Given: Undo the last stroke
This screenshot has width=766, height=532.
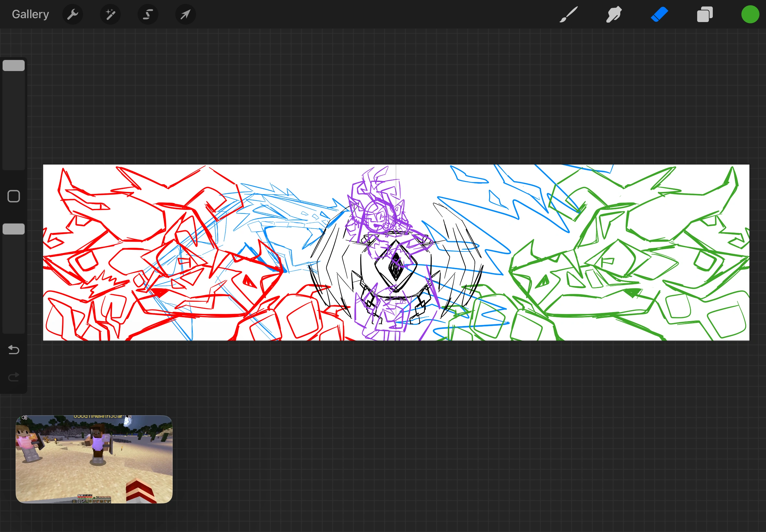Looking at the screenshot, I should (13, 350).
